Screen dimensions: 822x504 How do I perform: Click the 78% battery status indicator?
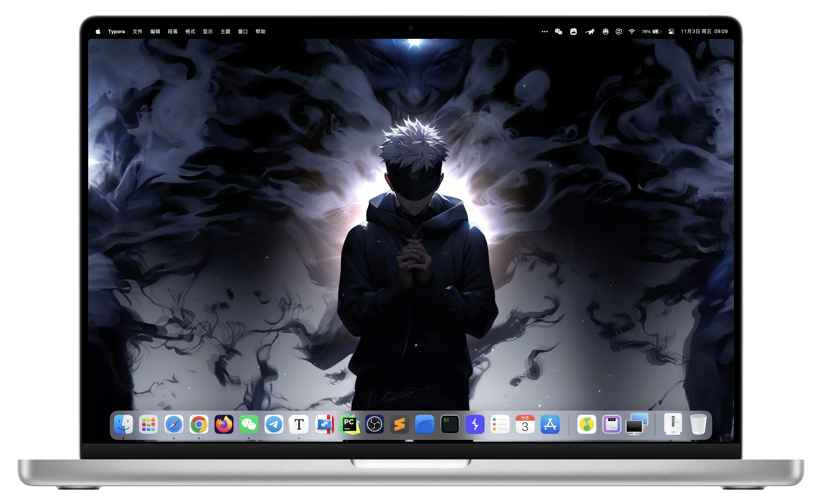pos(651,31)
